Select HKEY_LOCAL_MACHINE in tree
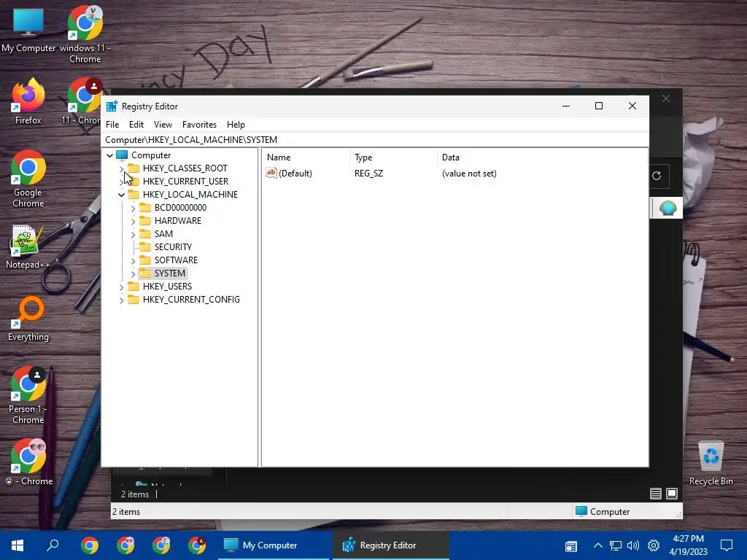This screenshot has height=560, width=747. 190,194
